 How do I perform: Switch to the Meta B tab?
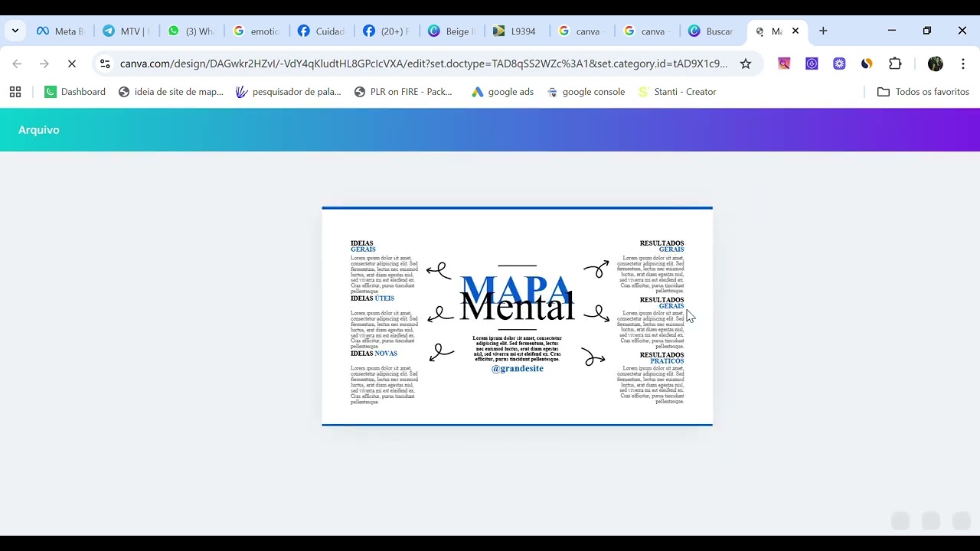[60, 31]
